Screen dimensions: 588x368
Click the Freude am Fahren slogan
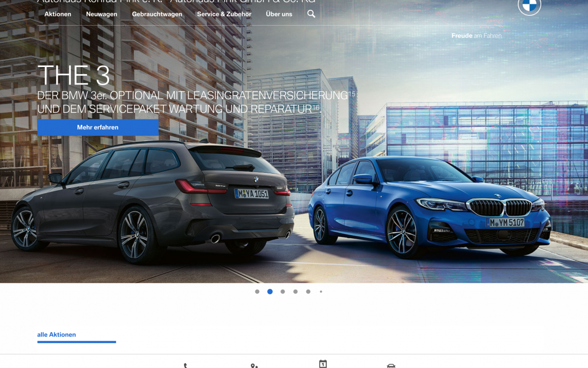tap(476, 35)
